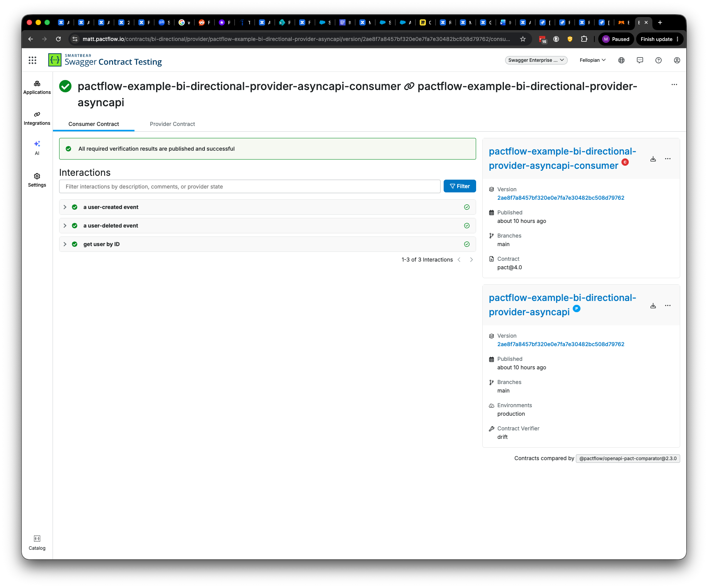Open the provider-asyncapi-consumer card title link
708x588 pixels.
562,158
